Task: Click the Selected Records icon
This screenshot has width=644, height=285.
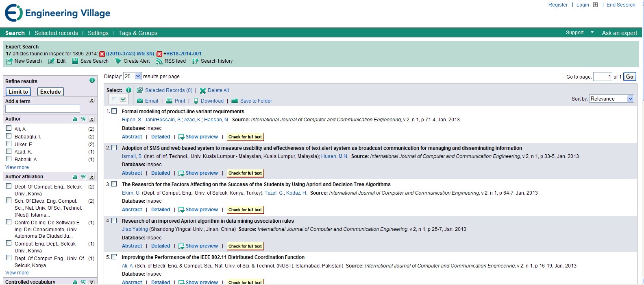Action: (x=139, y=90)
